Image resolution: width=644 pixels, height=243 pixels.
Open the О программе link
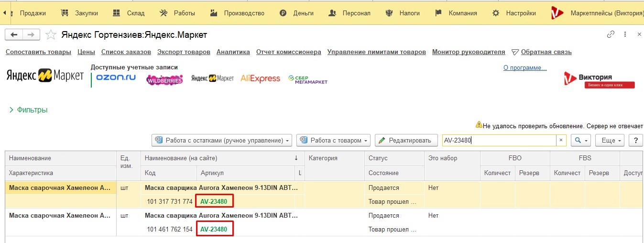pos(525,68)
